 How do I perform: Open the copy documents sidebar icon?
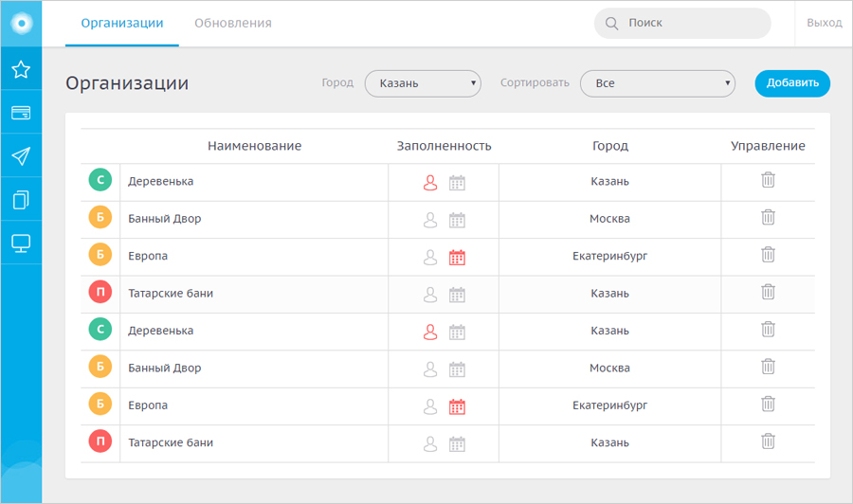(x=21, y=200)
